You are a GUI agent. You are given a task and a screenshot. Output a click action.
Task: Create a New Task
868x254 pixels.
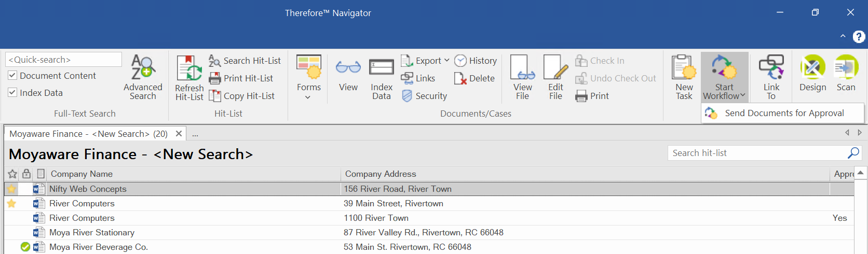coord(684,77)
